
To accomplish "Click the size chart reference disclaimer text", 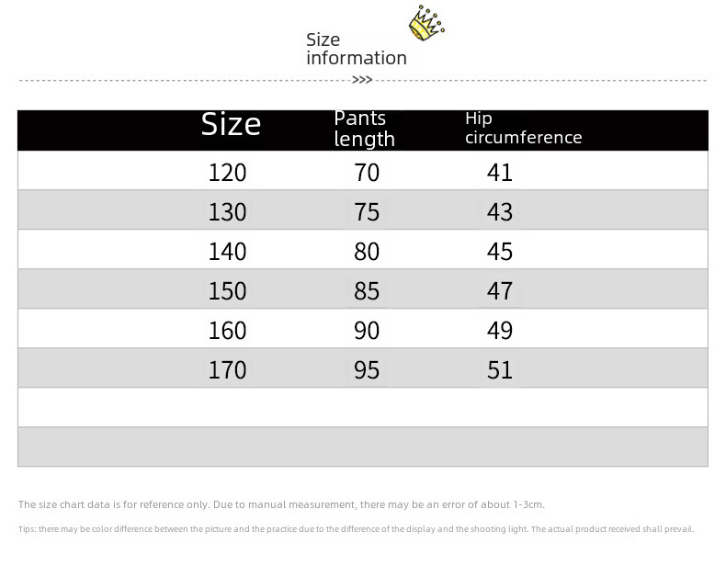I will click(281, 504).
